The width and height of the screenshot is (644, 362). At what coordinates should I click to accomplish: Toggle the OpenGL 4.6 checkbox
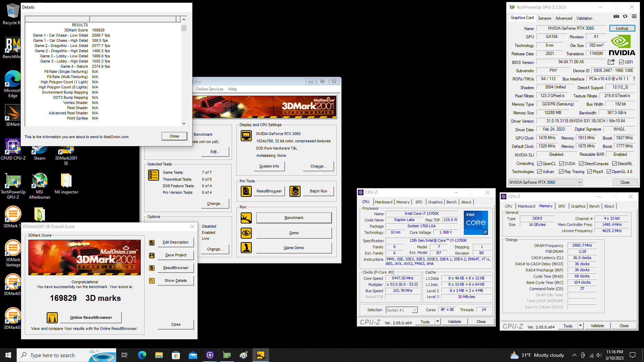tap(609, 172)
